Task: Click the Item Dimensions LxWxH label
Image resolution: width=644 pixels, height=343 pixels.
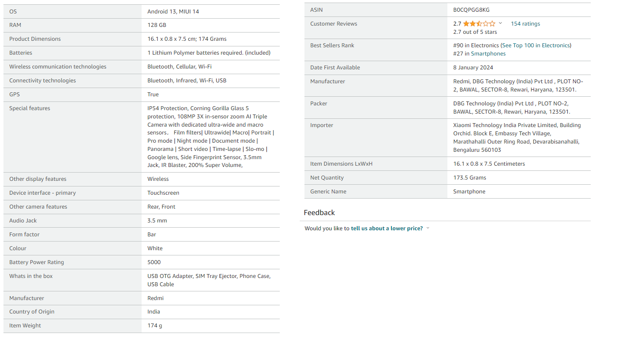Action: point(341,164)
